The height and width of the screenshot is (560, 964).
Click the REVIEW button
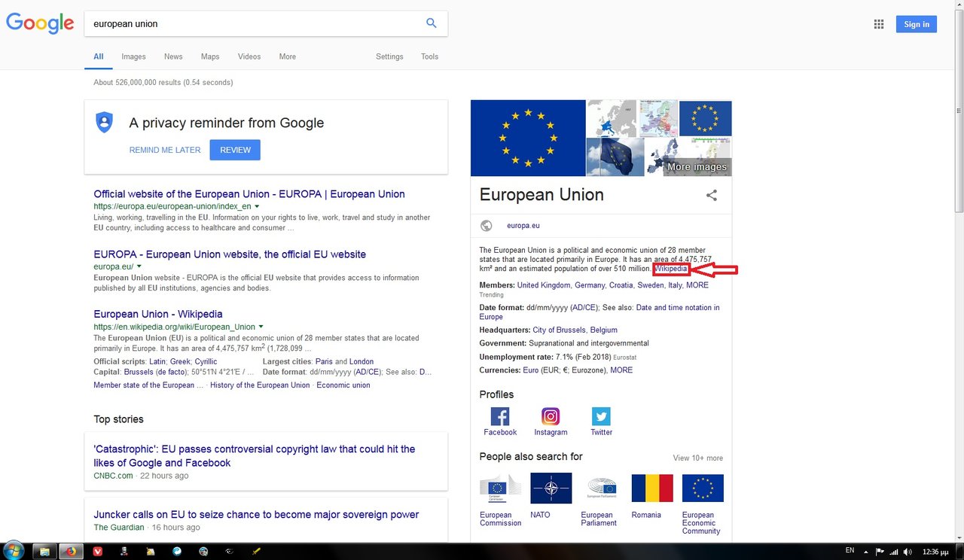click(x=235, y=150)
